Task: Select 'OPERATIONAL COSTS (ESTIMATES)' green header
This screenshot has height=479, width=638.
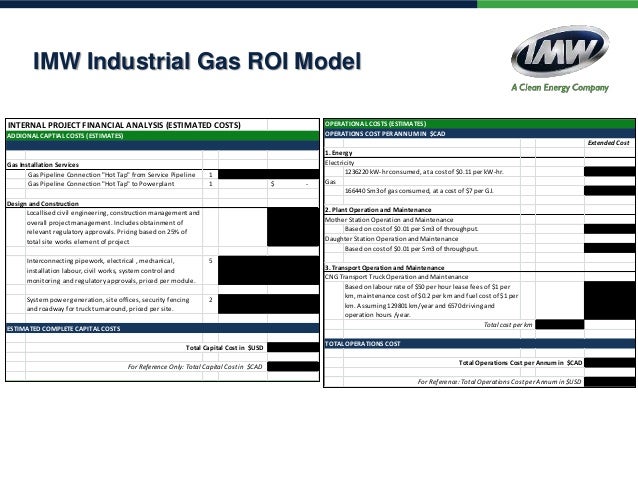Action: click(x=479, y=124)
